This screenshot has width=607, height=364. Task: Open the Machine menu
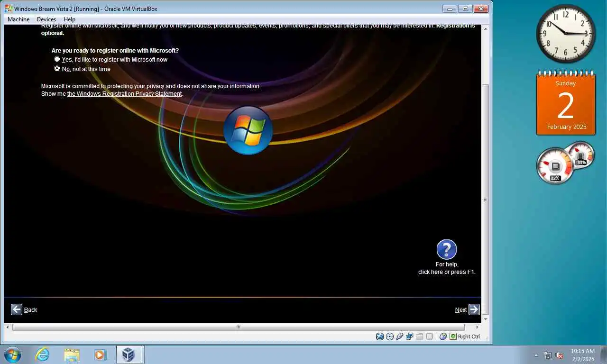(18, 19)
